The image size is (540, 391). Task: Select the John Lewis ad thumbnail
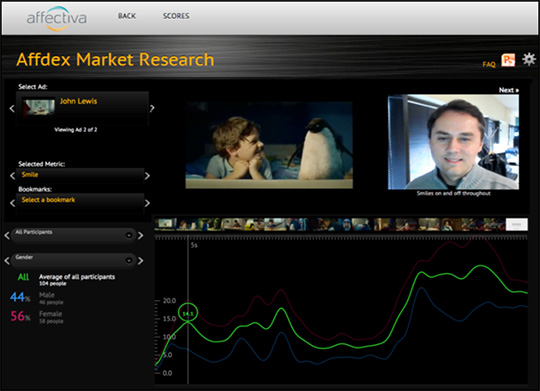[x=39, y=107]
